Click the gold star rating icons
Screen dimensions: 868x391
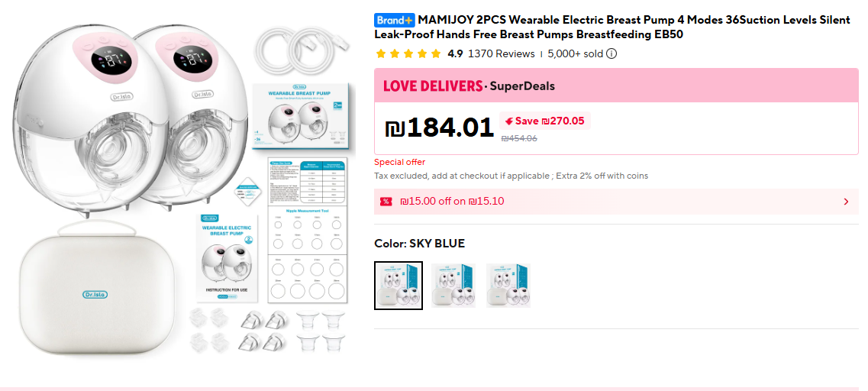tap(408, 53)
